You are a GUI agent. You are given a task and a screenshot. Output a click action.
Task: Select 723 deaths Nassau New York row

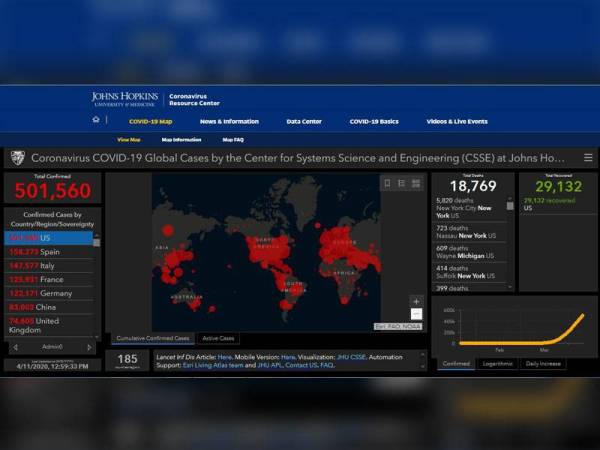(470, 232)
